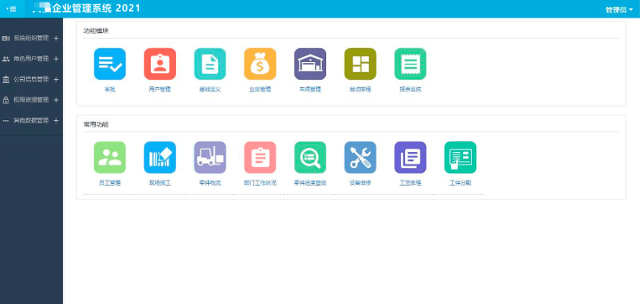This screenshot has height=304, width=644.
Task: Open the 管理员 user dropdown
Action: 620,10
